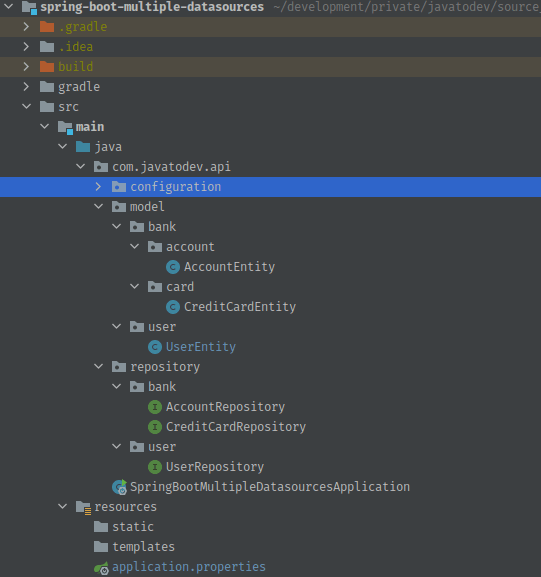Click the SpringBootMultipleDatasourcesApplication run icon
The image size is (541, 577).
[x=120, y=487]
